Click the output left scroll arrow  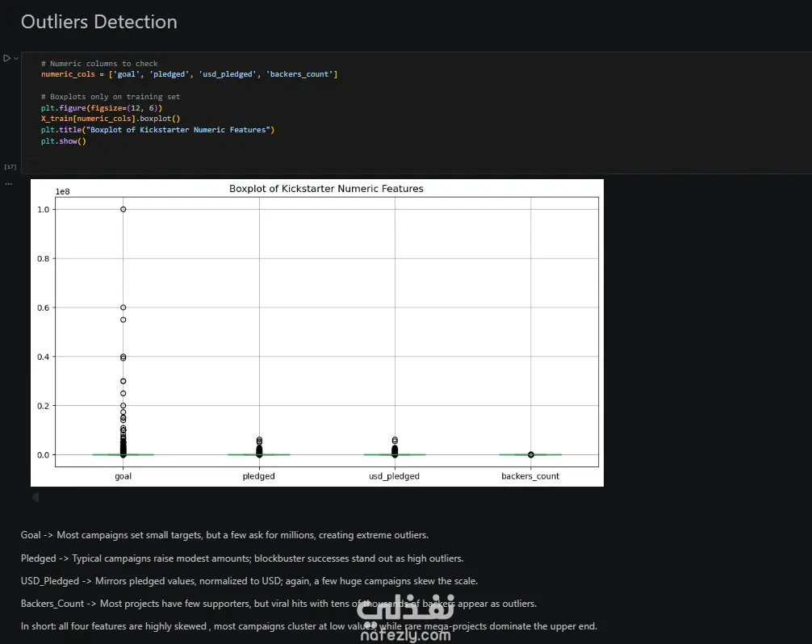click(x=36, y=497)
